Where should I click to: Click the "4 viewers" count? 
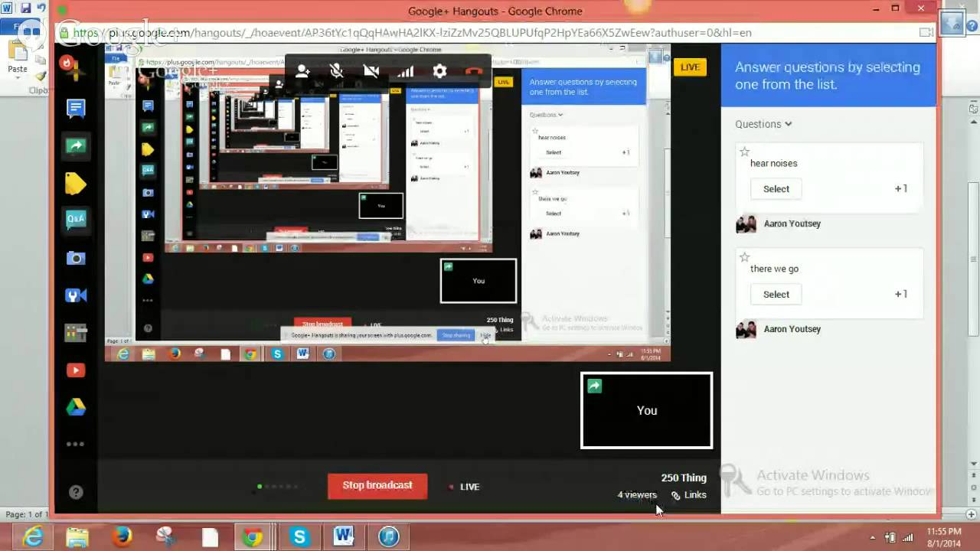(637, 495)
